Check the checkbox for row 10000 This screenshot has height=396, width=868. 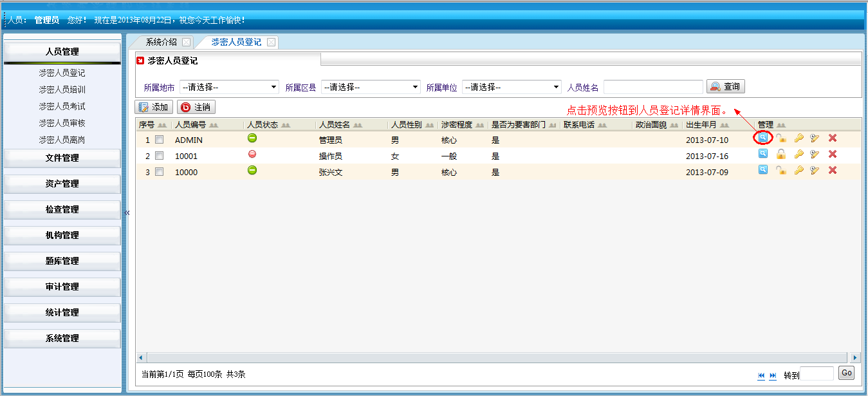point(159,172)
